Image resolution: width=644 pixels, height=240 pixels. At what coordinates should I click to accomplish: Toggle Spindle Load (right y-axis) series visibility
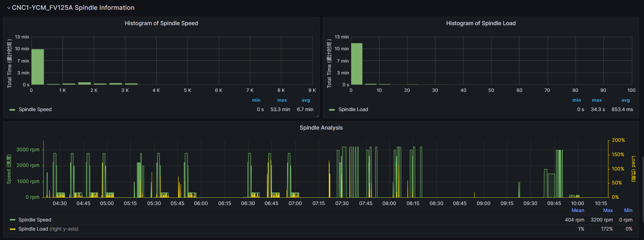pos(48,229)
